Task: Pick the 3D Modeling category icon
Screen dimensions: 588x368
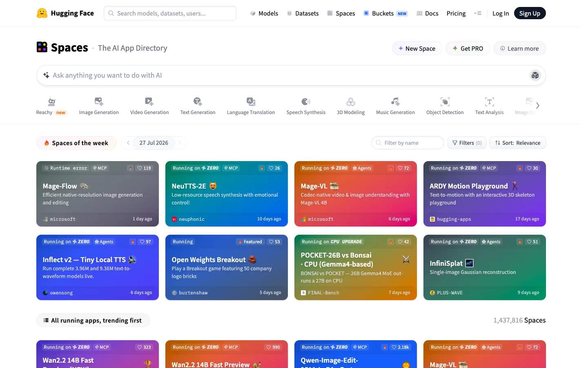Action: pyautogui.click(x=351, y=102)
